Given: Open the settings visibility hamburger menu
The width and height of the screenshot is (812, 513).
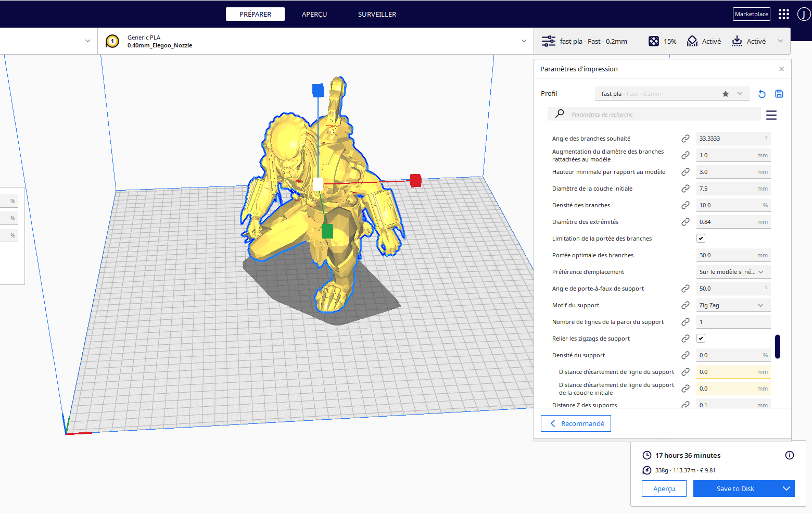Looking at the screenshot, I should [771, 115].
